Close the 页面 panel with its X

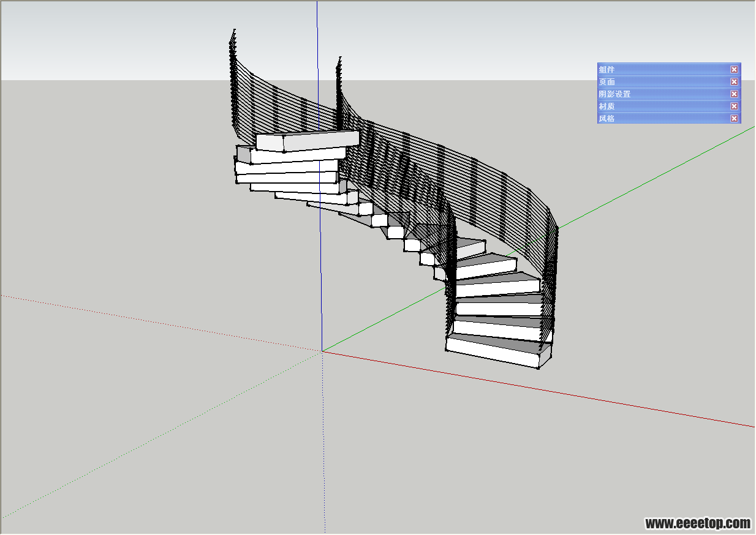[734, 81]
